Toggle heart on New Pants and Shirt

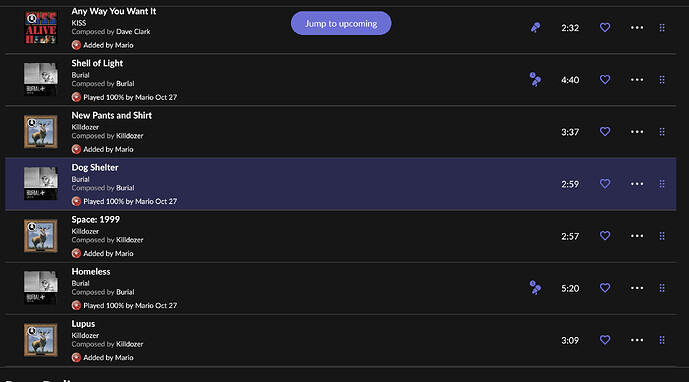point(605,131)
